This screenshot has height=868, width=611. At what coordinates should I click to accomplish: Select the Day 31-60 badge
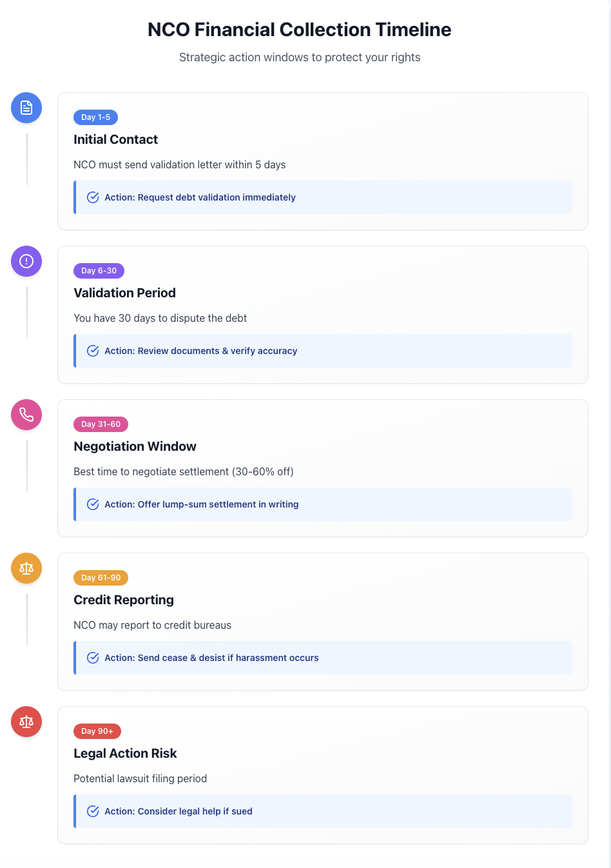tap(101, 424)
